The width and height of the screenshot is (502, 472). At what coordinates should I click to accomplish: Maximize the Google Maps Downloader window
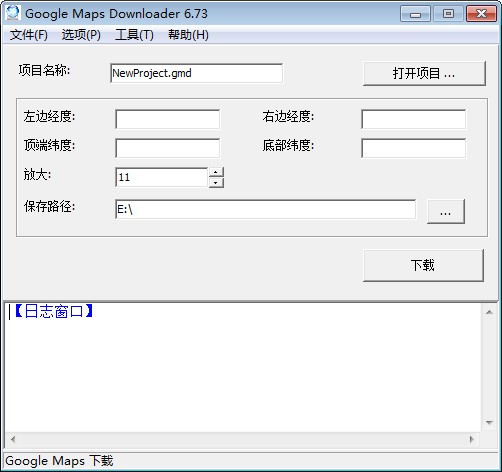(x=448, y=14)
